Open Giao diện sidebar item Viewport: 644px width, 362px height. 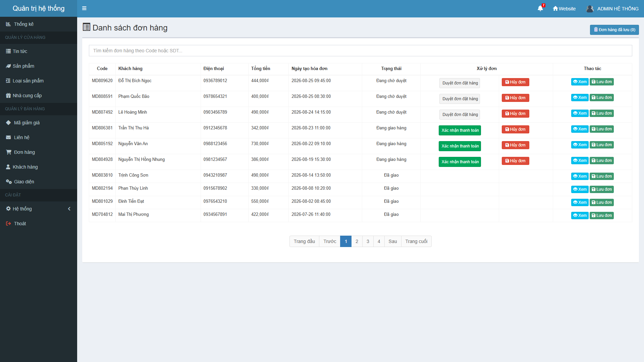tap(39, 182)
